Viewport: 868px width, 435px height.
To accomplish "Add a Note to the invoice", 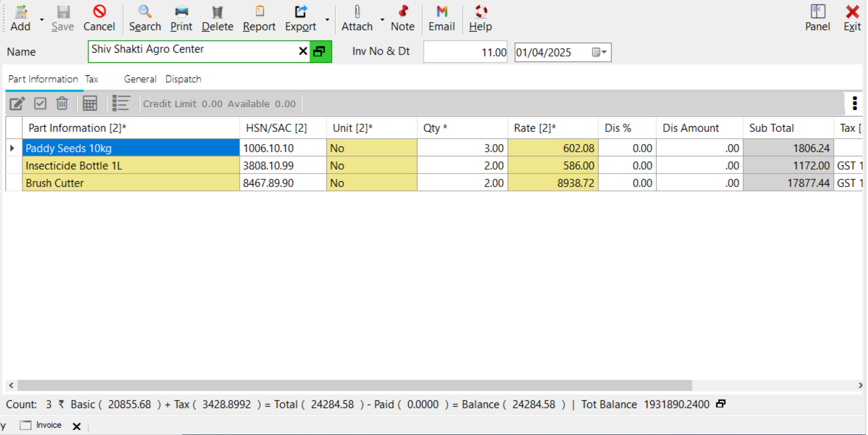I will coord(402,18).
